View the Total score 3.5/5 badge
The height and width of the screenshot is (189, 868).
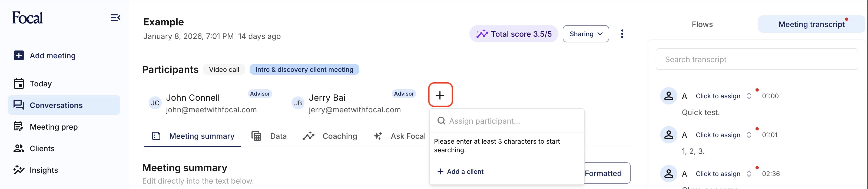click(x=513, y=34)
